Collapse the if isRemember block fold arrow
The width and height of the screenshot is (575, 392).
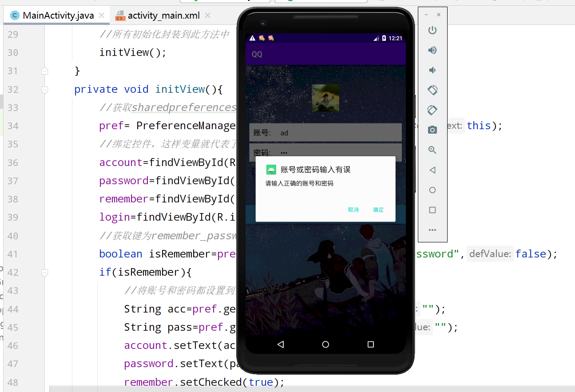(44, 273)
